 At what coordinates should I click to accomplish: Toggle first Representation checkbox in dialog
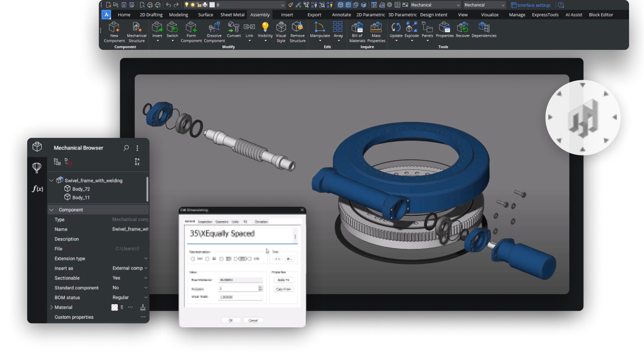tap(193, 259)
